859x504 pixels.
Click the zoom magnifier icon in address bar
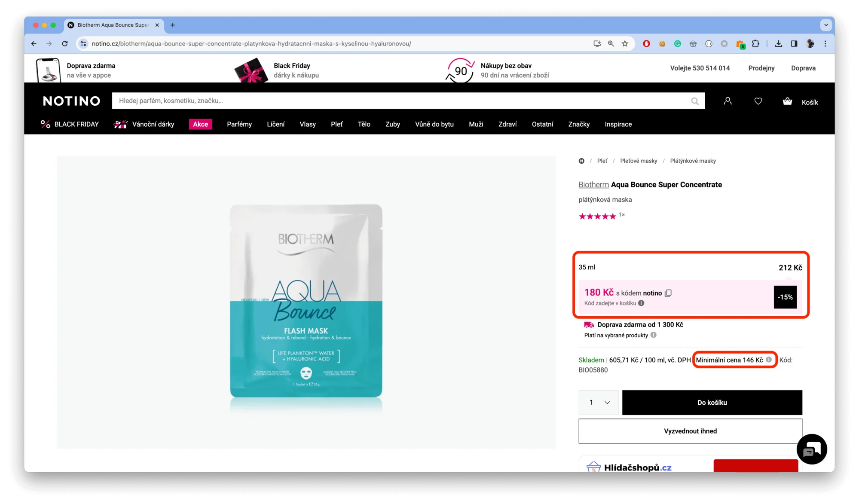(611, 43)
